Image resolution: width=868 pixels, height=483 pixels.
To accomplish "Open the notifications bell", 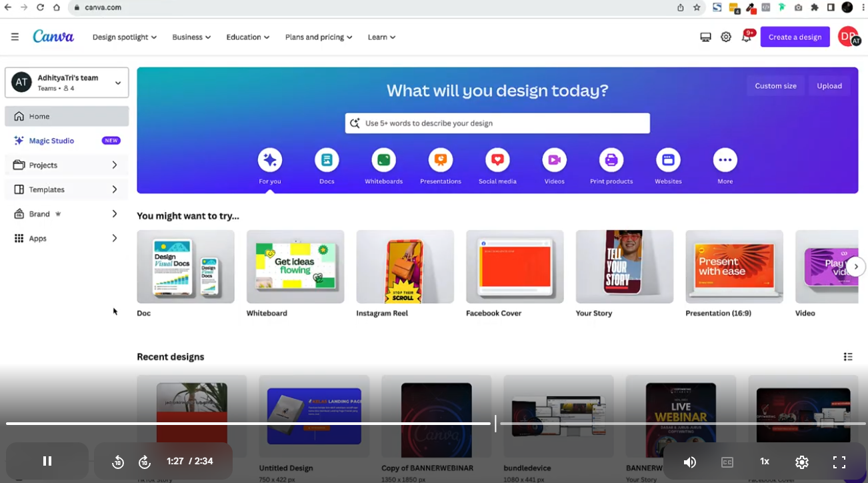I will pyautogui.click(x=747, y=37).
